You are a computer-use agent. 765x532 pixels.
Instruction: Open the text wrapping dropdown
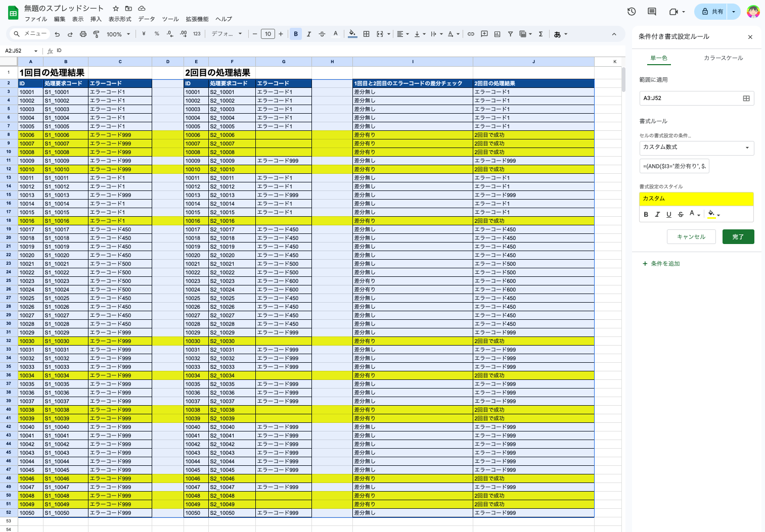tap(437, 34)
